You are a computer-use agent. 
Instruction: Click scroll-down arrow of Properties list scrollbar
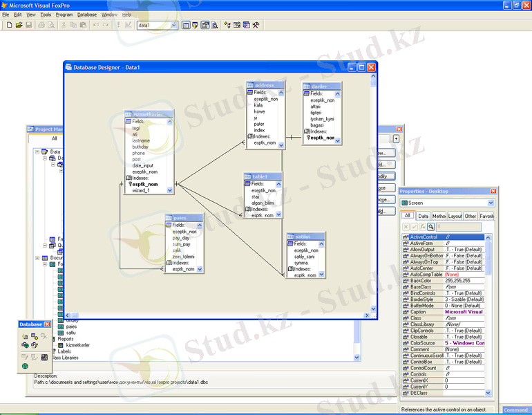(x=489, y=393)
